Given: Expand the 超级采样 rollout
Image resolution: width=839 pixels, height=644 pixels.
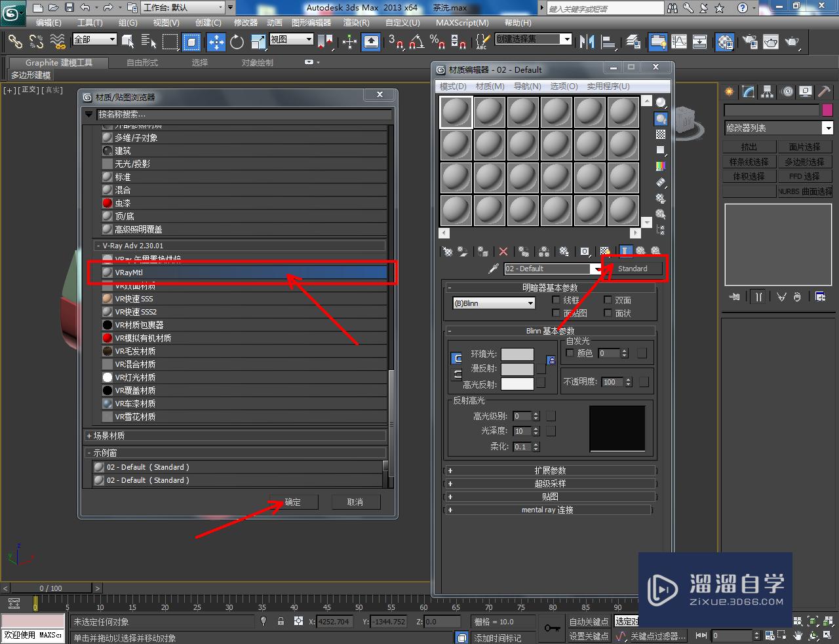Looking at the screenshot, I should point(551,483).
